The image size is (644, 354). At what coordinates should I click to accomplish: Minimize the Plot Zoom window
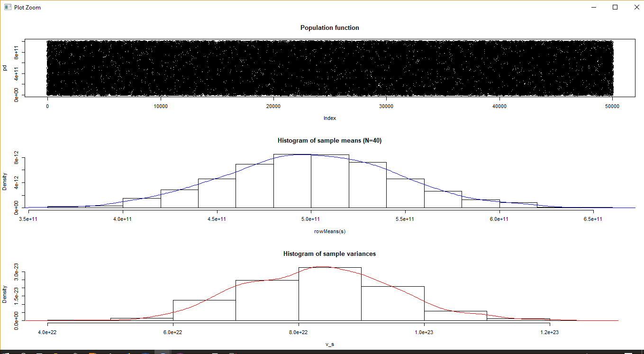point(593,7)
